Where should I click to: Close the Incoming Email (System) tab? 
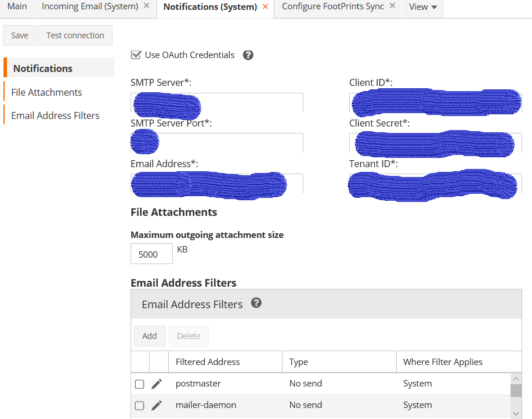coord(146,6)
